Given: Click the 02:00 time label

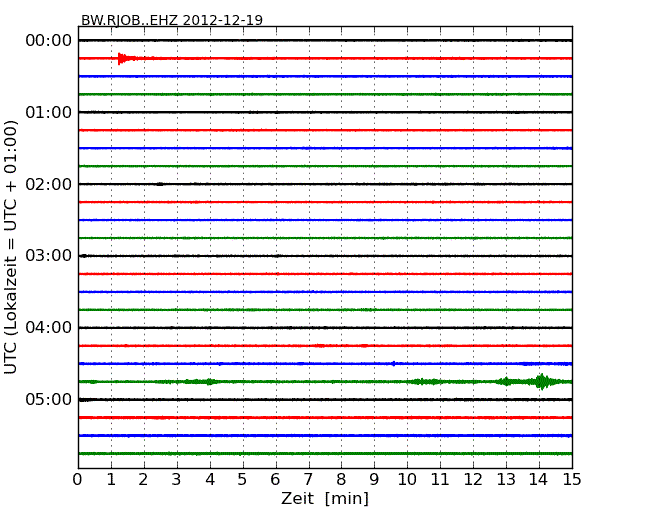Looking at the screenshot, I should 49,184.
